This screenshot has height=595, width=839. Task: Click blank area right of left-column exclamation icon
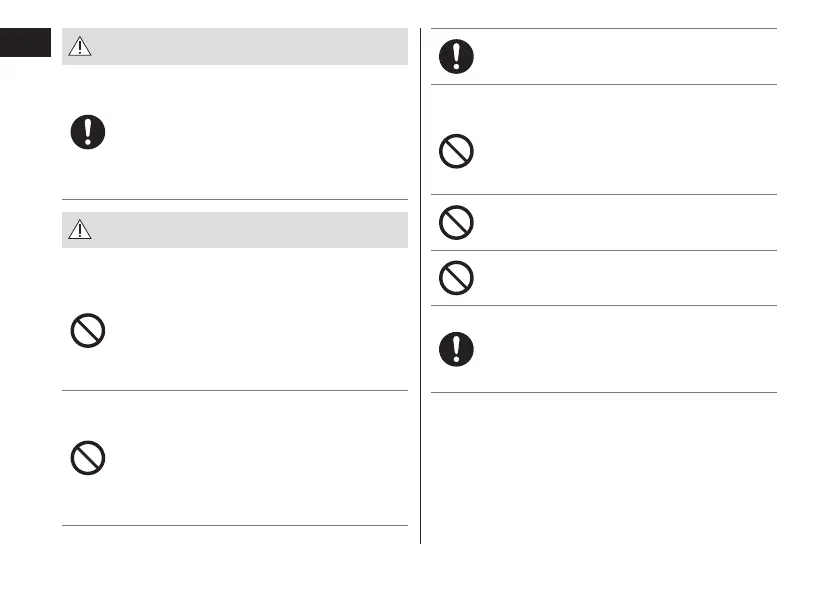[x=250, y=132]
